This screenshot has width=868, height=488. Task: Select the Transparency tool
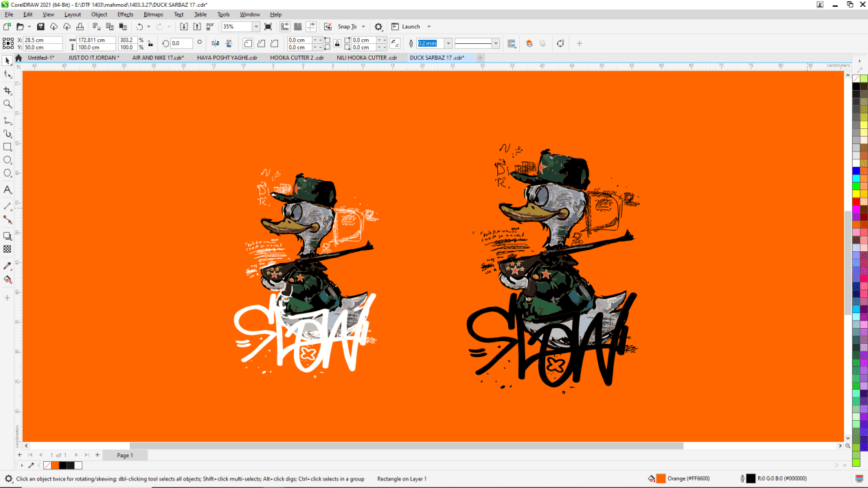coord(8,249)
